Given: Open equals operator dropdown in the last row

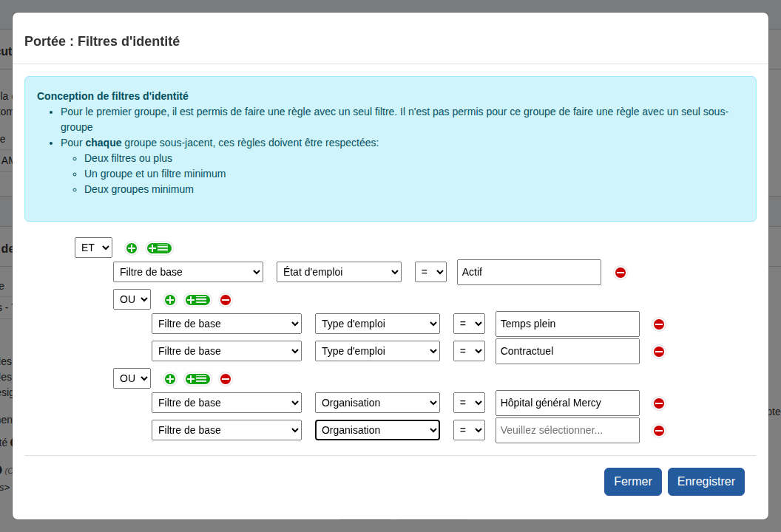Looking at the screenshot, I should pos(469,430).
